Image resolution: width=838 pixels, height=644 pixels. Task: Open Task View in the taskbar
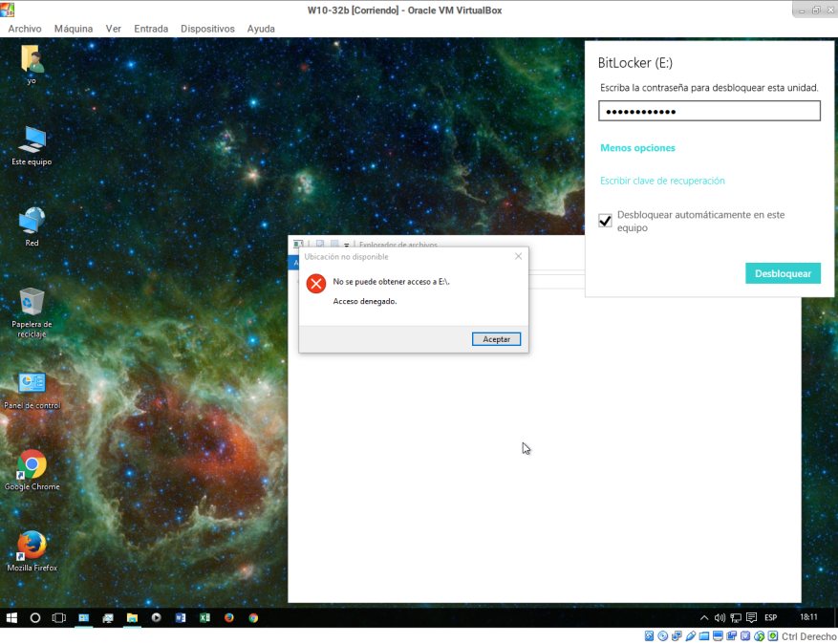pyautogui.click(x=58, y=617)
